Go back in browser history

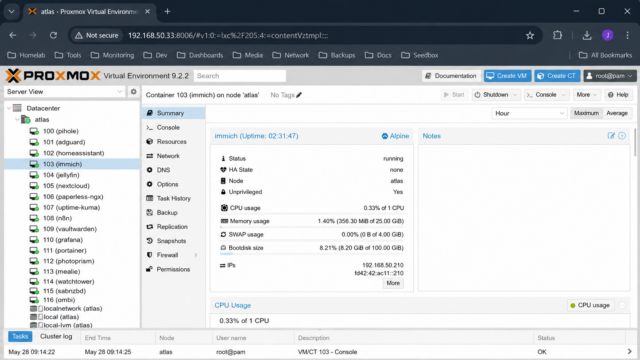(x=13, y=36)
